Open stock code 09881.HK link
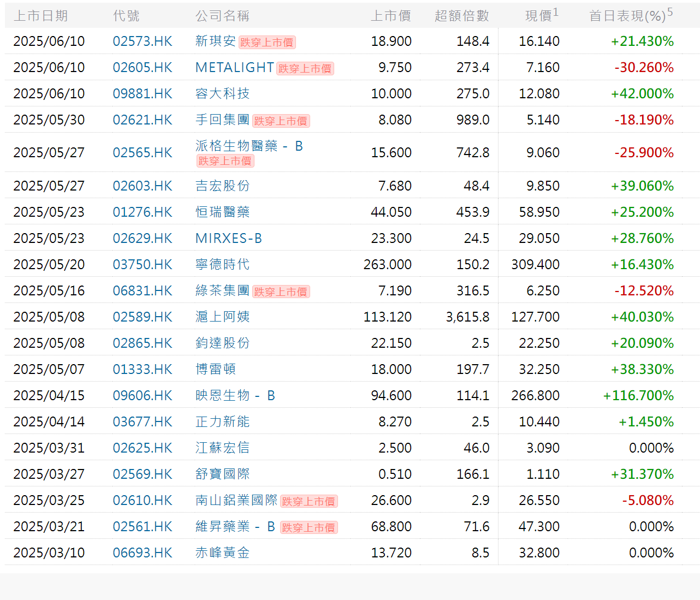The width and height of the screenshot is (700, 600). pos(143,94)
